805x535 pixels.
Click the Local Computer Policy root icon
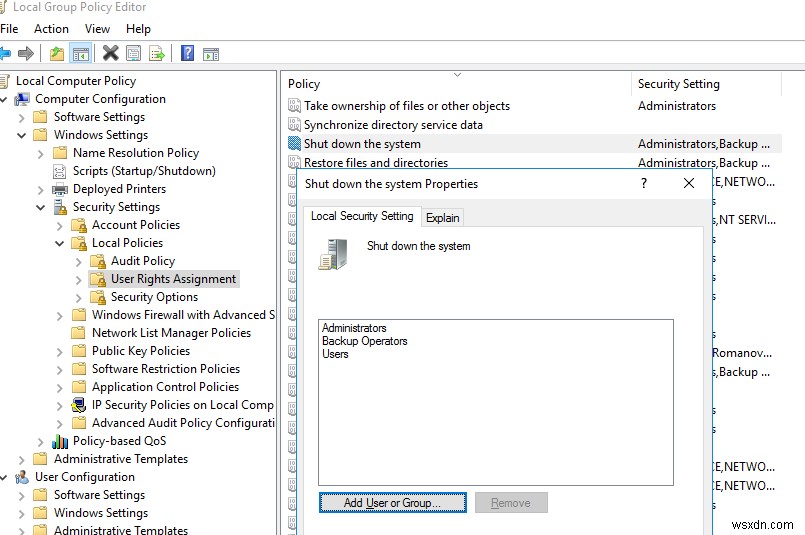(x=5, y=81)
